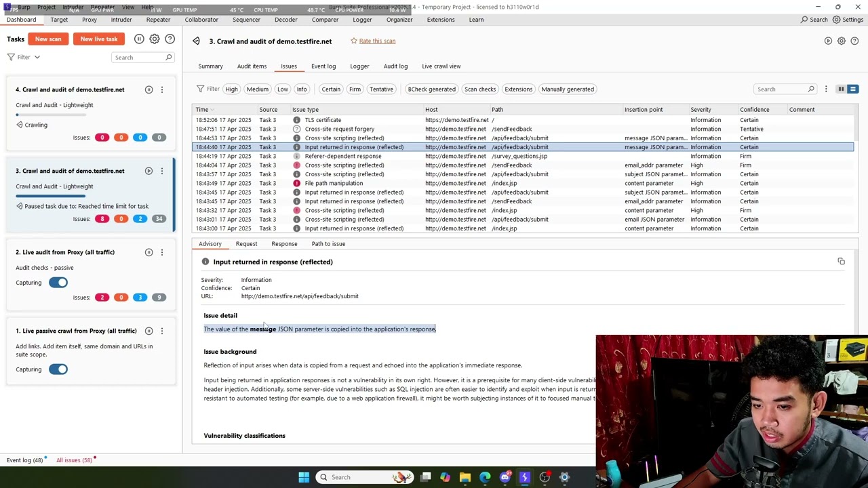
Task: Open Burp Settings from the top bar
Action: click(x=848, y=20)
